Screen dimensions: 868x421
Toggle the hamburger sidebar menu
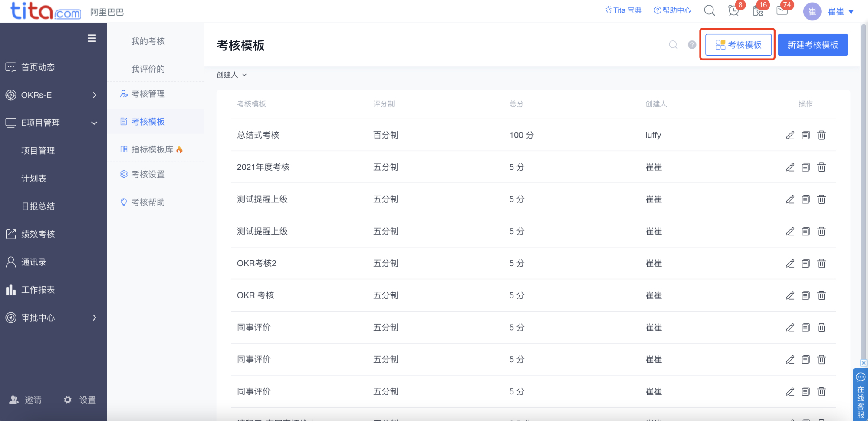pos(92,38)
